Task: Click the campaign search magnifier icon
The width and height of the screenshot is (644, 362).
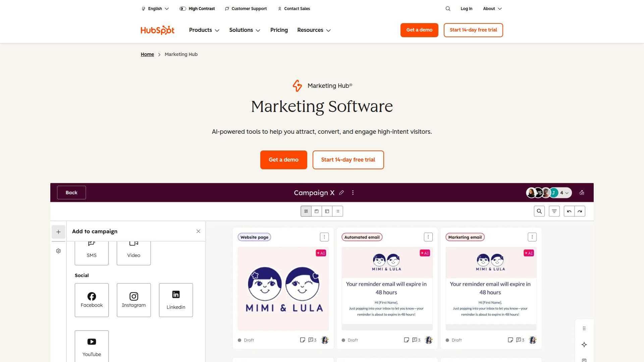Action: click(539, 211)
